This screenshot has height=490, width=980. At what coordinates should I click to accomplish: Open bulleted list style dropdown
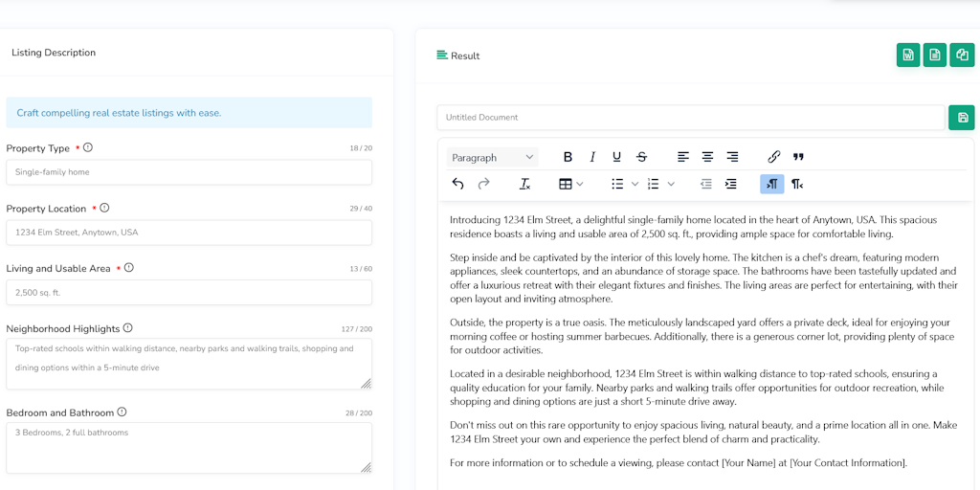635,184
